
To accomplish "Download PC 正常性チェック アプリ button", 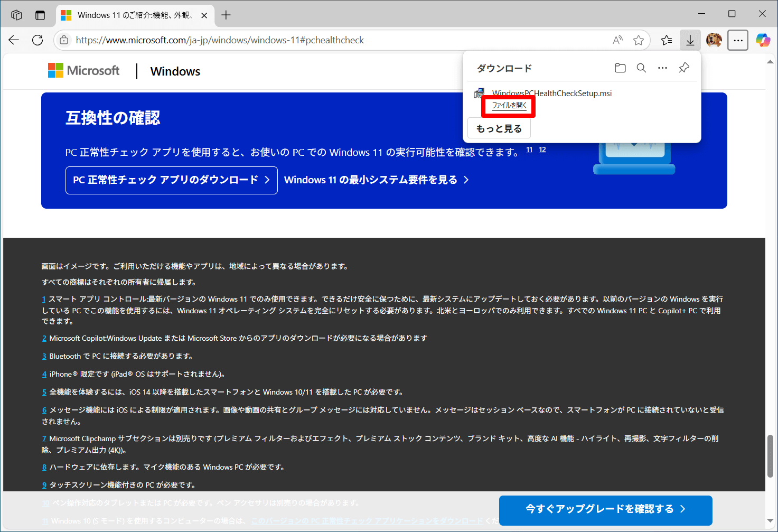I will click(x=172, y=180).
